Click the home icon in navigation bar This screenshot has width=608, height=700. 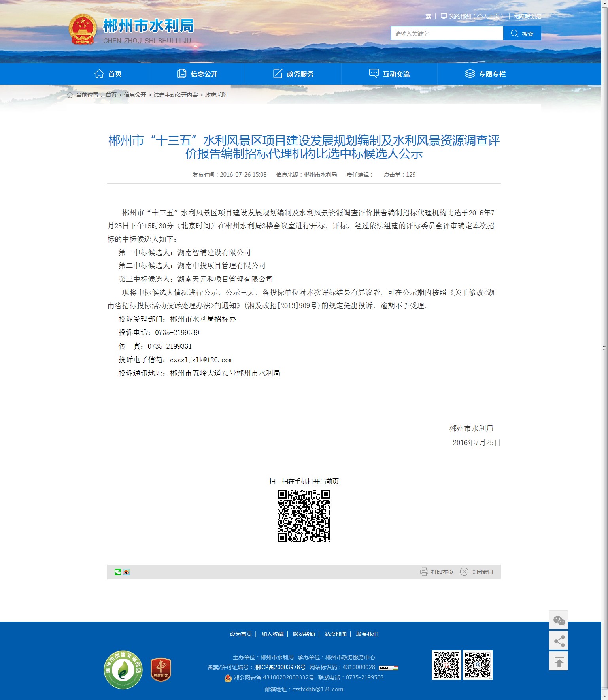click(99, 73)
